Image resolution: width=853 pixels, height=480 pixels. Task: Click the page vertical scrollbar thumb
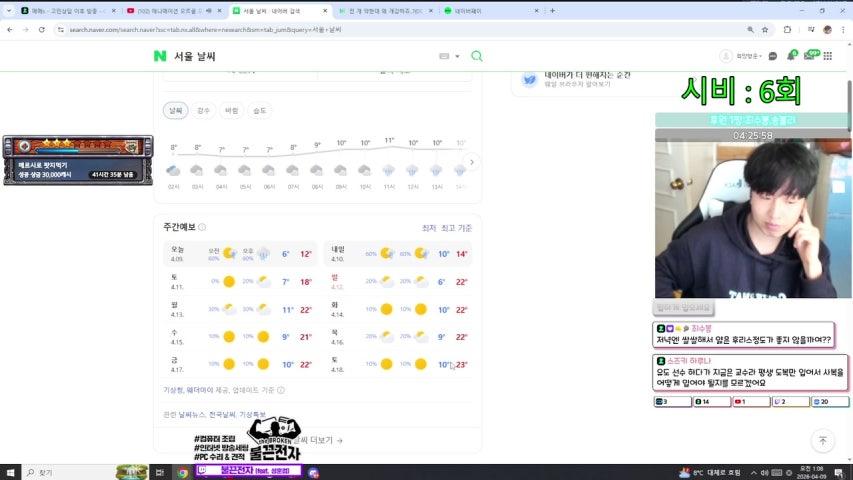[x=849, y=106]
